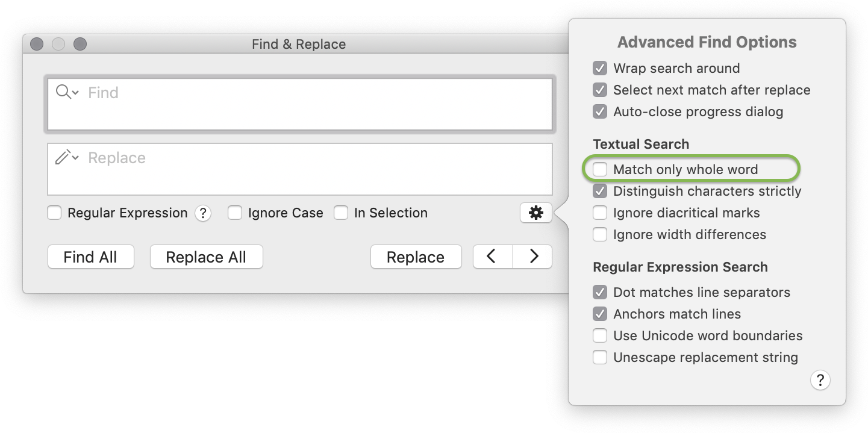
Task: Enable the Regular Expression checkbox
Action: pyautogui.click(x=54, y=213)
